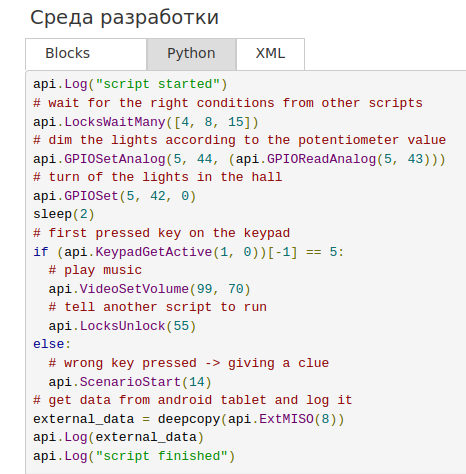This screenshot has width=466, height=474.
Task: Click the api.Log("script started") line
Action: tap(130, 84)
